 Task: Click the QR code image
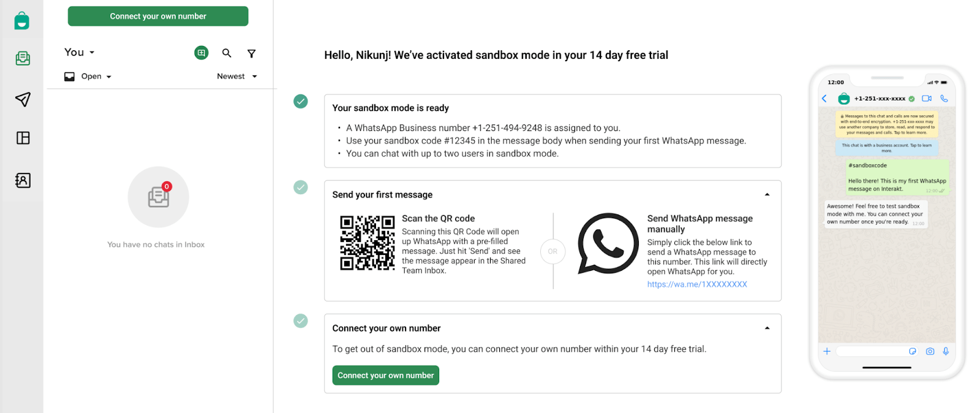coord(367,243)
